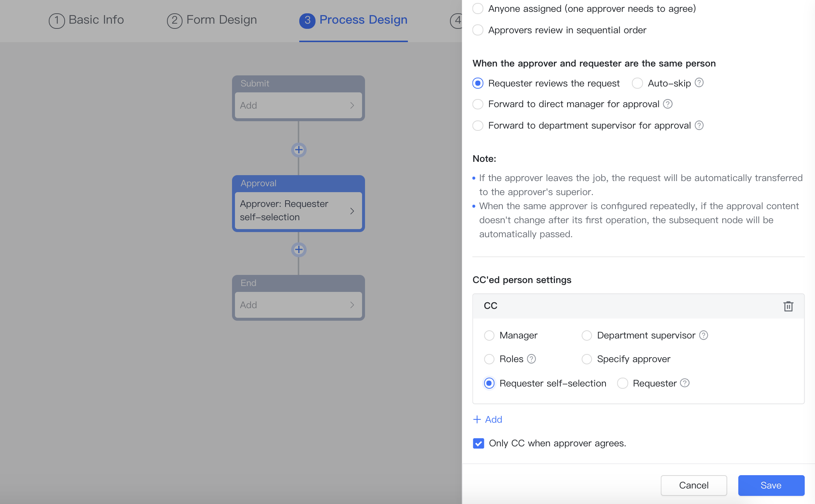Click the help icon next to Roles
This screenshot has height=504, width=815.
tap(531, 359)
